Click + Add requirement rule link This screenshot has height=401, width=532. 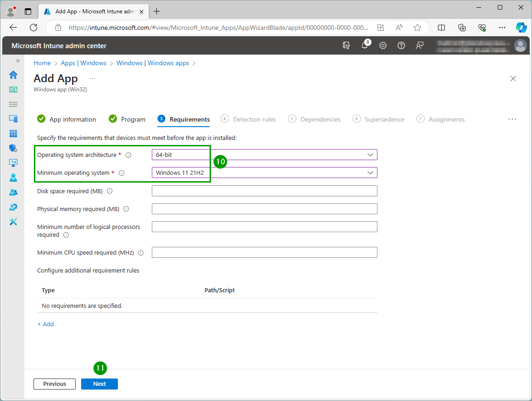click(x=45, y=324)
